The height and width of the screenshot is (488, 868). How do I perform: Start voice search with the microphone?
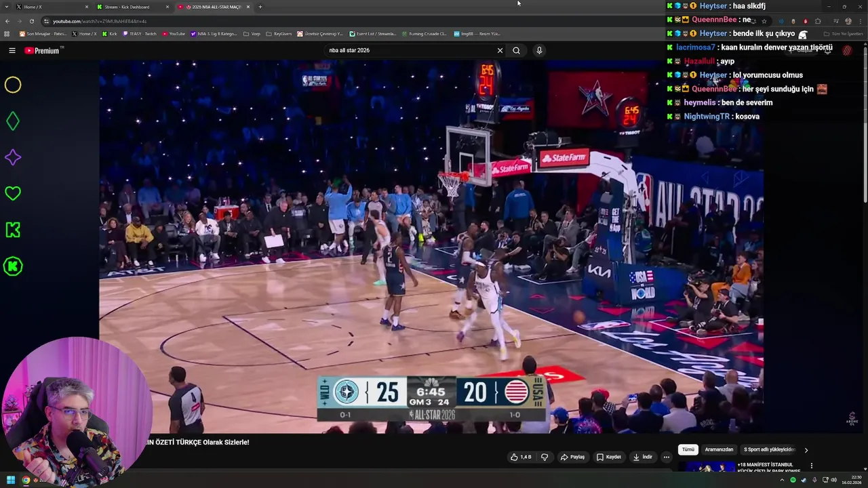(x=539, y=50)
